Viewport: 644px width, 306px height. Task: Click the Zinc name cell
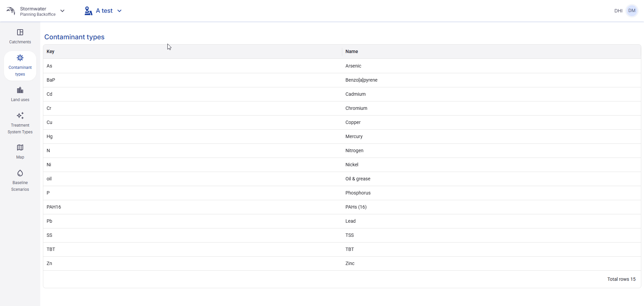click(x=491, y=263)
